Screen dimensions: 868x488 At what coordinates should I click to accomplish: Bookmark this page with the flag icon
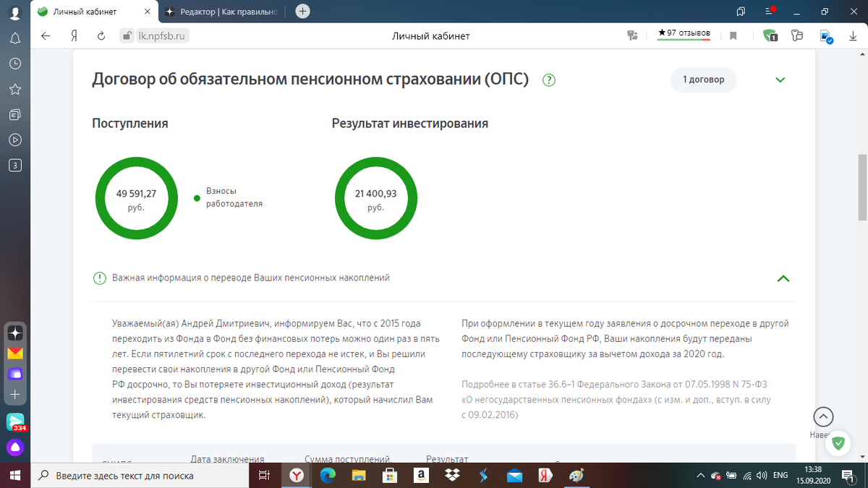click(733, 35)
